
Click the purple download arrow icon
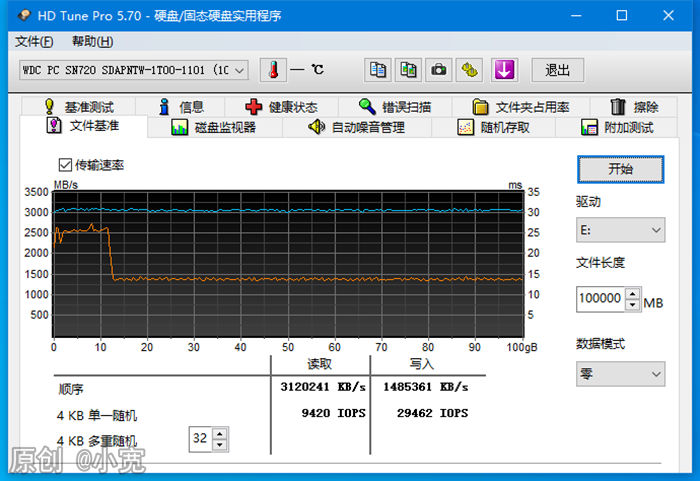coord(504,70)
